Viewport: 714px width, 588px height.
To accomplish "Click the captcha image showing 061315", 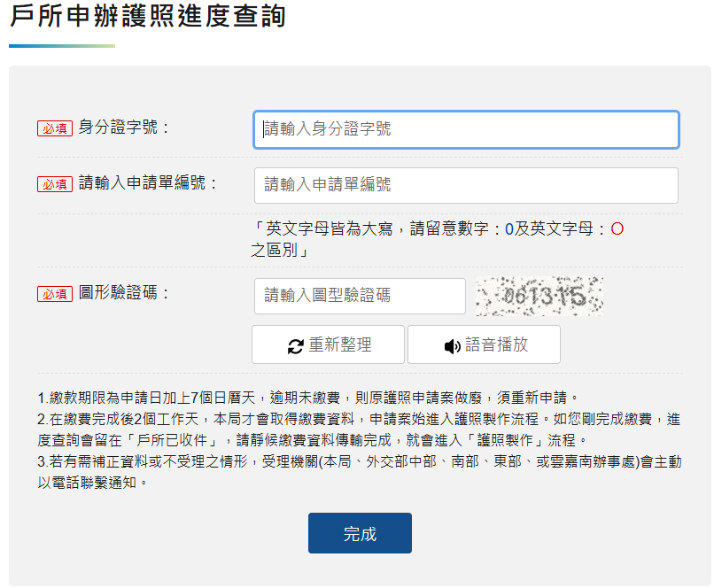I will 539,296.
